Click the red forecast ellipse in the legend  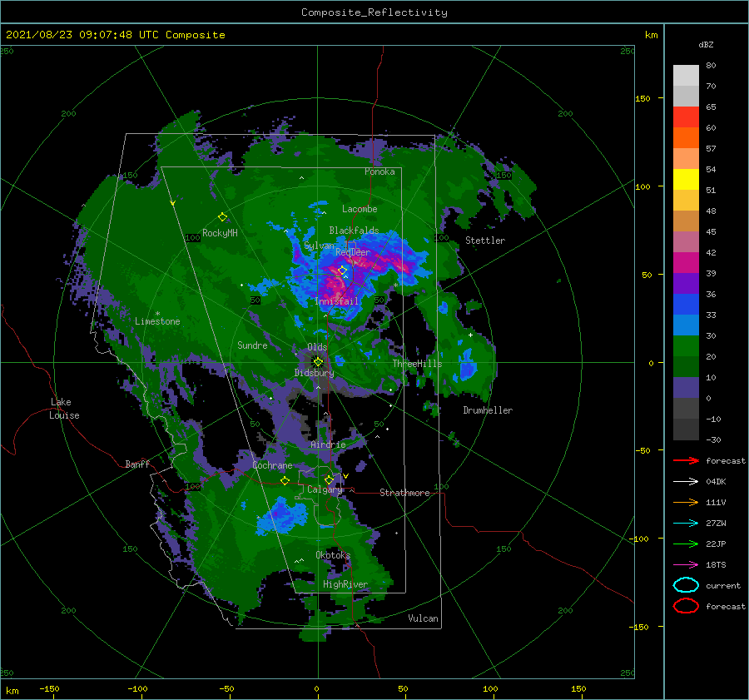click(x=686, y=606)
